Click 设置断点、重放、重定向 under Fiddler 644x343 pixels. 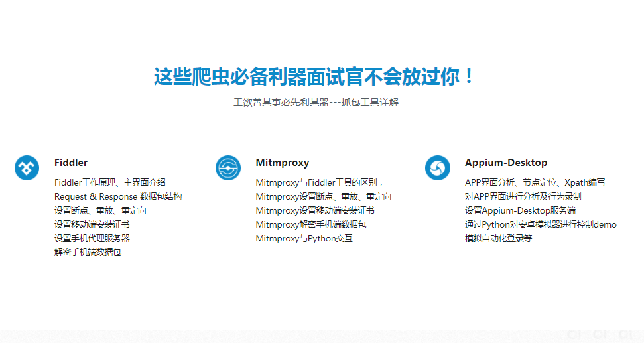(x=100, y=211)
